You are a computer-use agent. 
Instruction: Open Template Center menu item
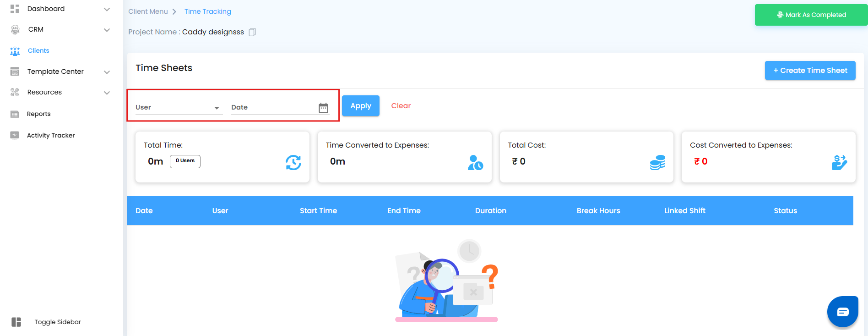coord(55,72)
